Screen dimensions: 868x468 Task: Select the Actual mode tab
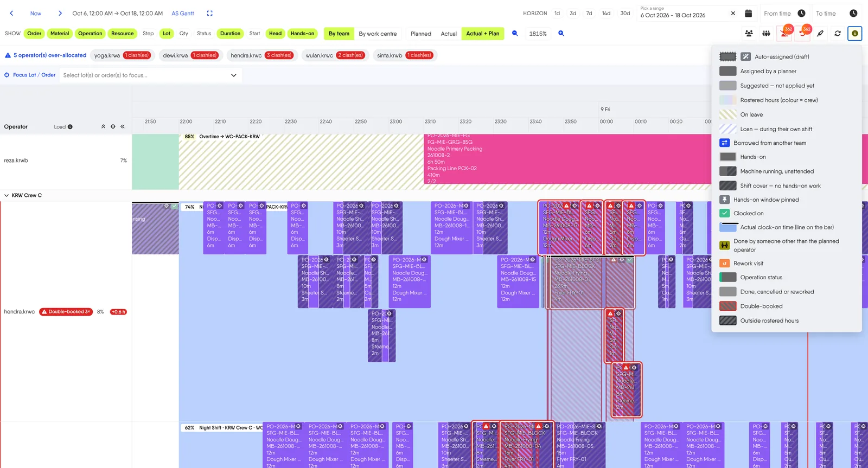pos(449,34)
